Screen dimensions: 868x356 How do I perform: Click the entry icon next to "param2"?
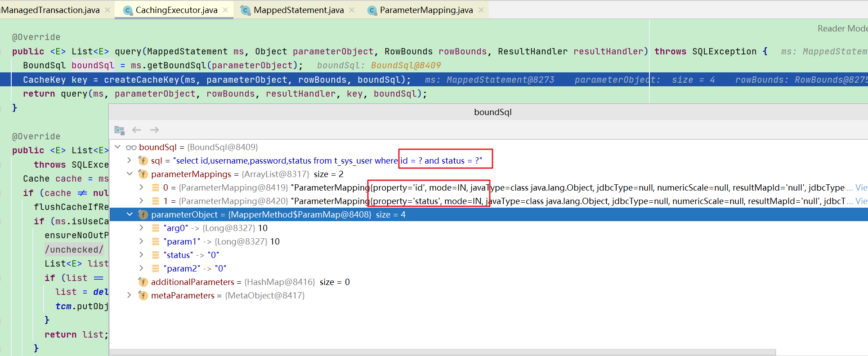(x=155, y=268)
